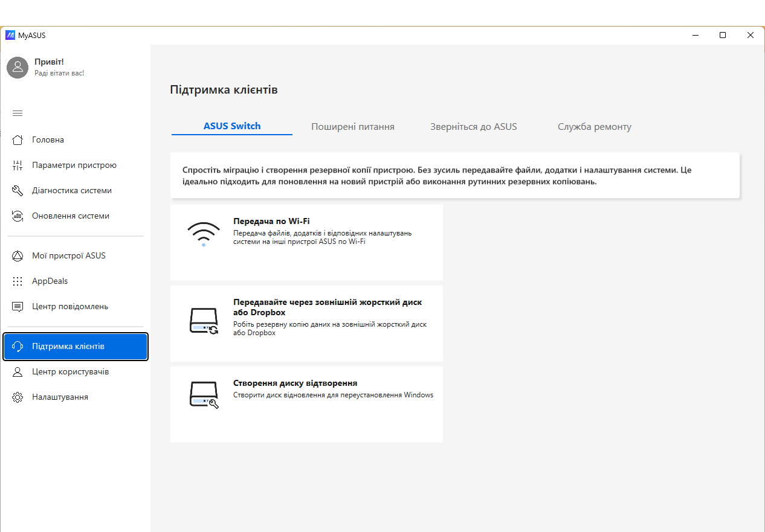Viewport: 765px width, 532px height.
Task: Click the Привіт! greeting text
Action: 49,62
